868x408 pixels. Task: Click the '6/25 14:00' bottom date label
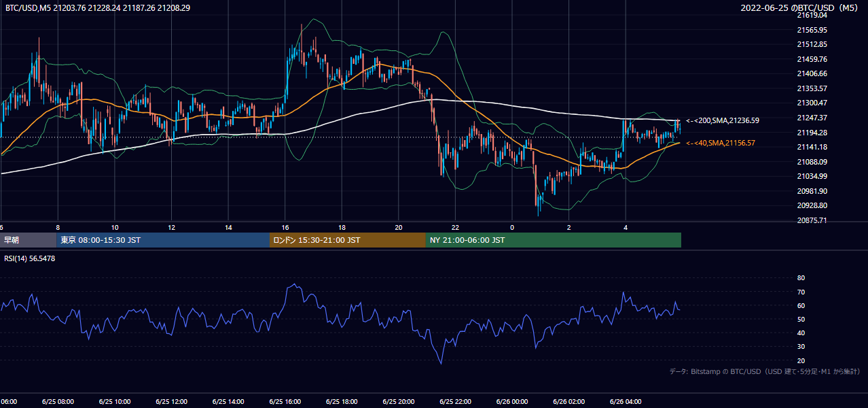pos(228,401)
